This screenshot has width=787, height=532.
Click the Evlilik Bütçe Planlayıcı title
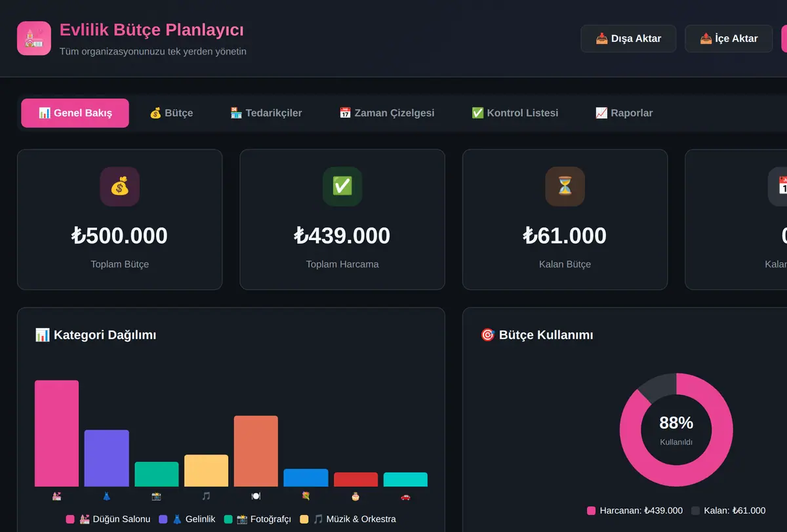151,30
